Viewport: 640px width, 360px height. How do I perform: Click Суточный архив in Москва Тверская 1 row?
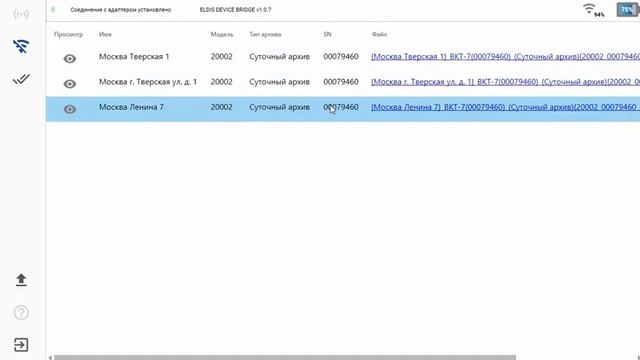pos(280,57)
